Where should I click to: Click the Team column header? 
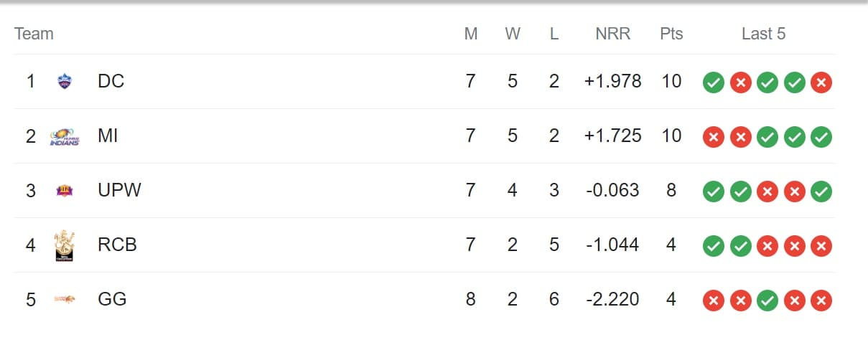[x=34, y=34]
